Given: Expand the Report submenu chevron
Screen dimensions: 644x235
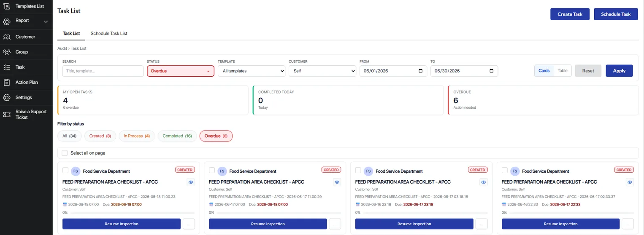Looking at the screenshot, I should point(46,21).
